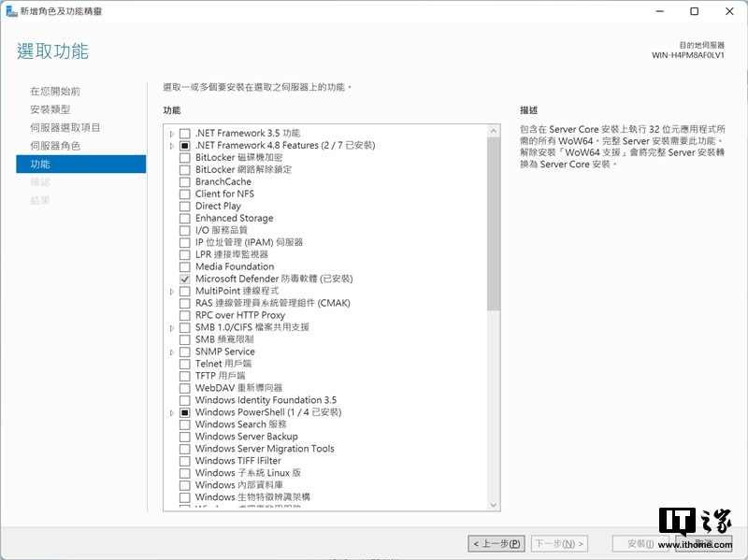The image size is (748, 560).
Task: Select the Windows 內部資料庫 row
Action: tap(239, 485)
